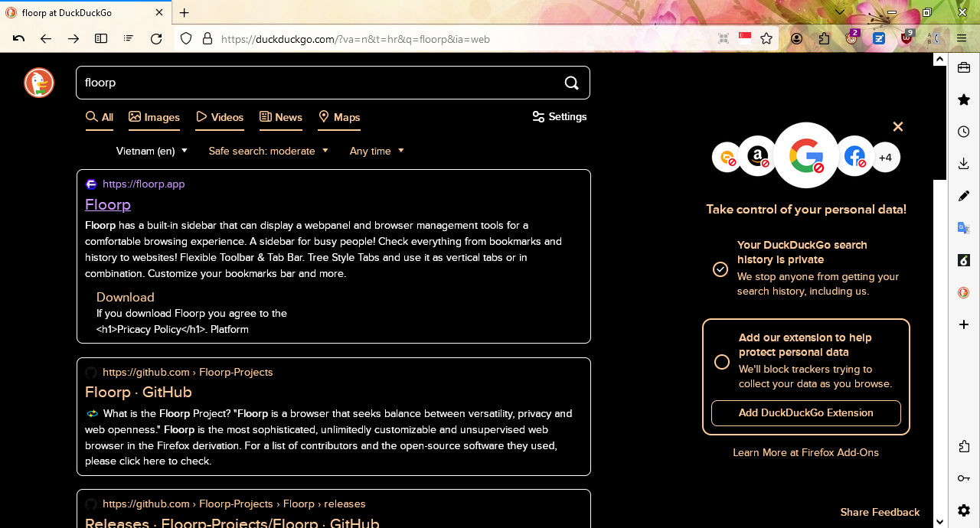Image resolution: width=980 pixels, height=528 pixels.
Task: Expand the Vietnam (en) region dropdown
Action: point(152,151)
